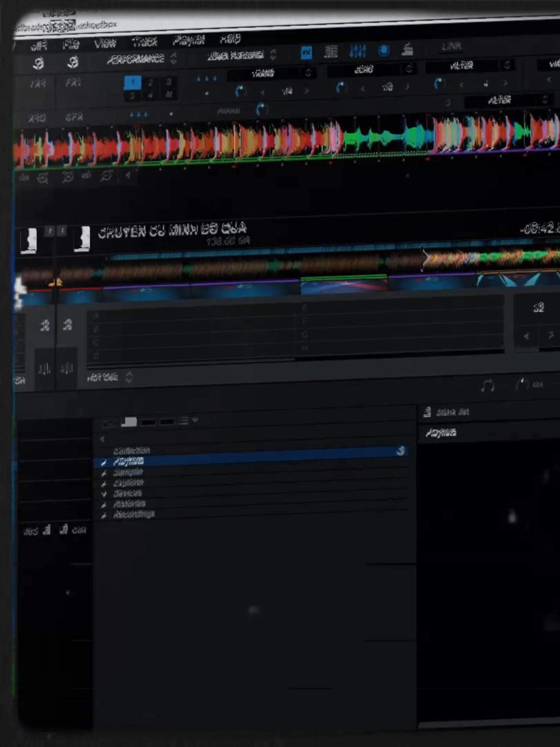Increase TRANS beat value with right arrow
The width and height of the screenshot is (560, 747).
pos(307,90)
